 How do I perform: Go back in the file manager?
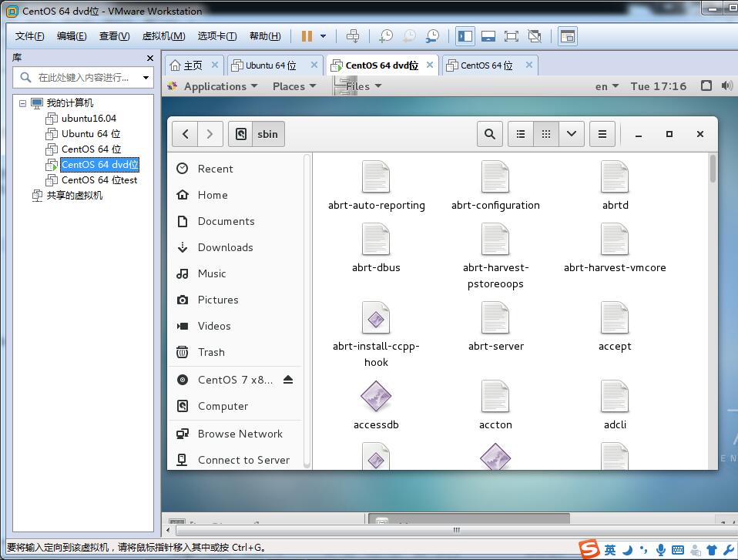(x=185, y=134)
